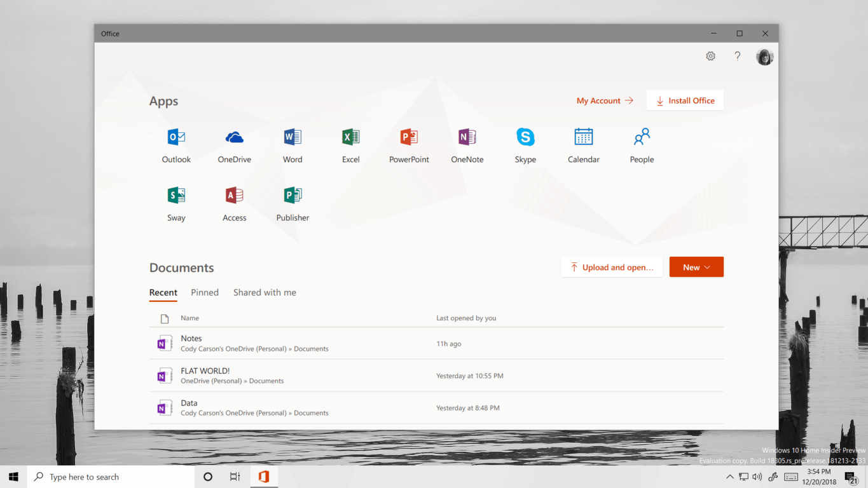Click 'Yesterday at 8:48 PM' timestamp
The image size is (868, 488).
pos(468,408)
